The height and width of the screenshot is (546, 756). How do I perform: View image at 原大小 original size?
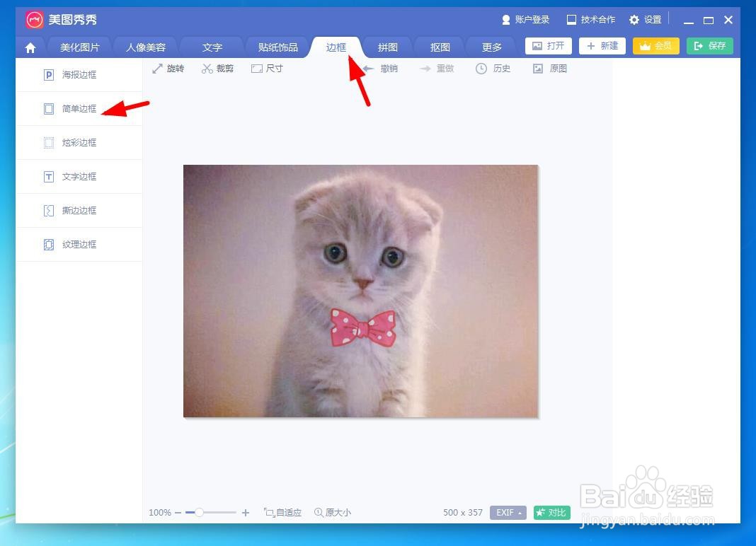click(333, 512)
